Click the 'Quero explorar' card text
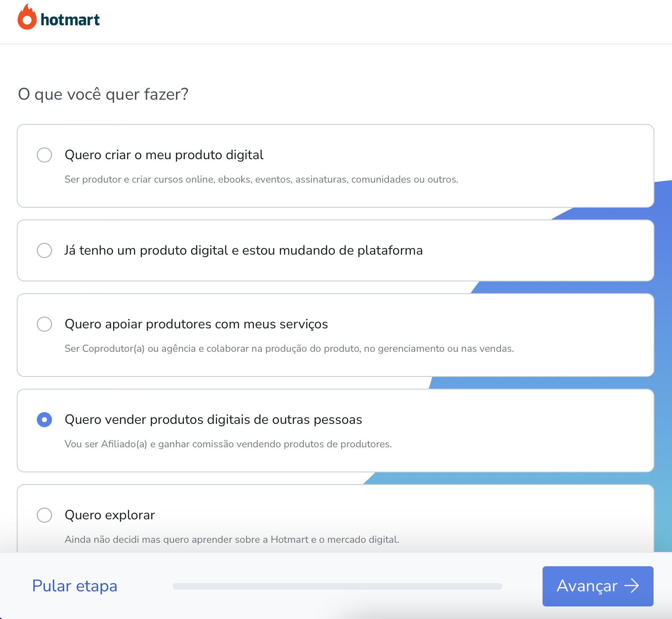The height and width of the screenshot is (619, 672). pos(110,515)
